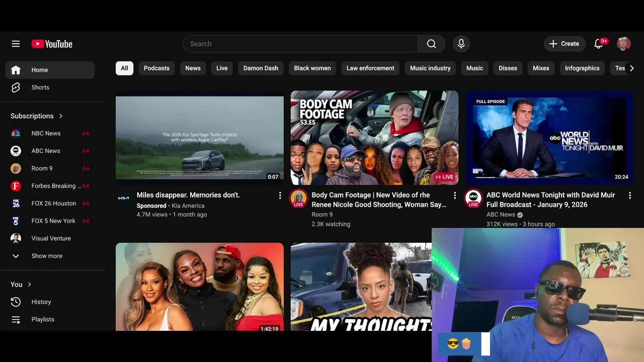This screenshot has height=362, width=644.
Task: Select the Music industry chip
Action: (430, 68)
